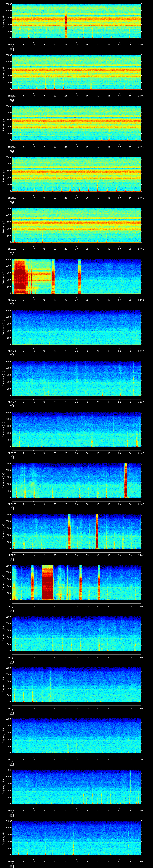
Task: Click 'Frequency (Hz)' axis label of the 21:22 row
Action: point(3,21)
